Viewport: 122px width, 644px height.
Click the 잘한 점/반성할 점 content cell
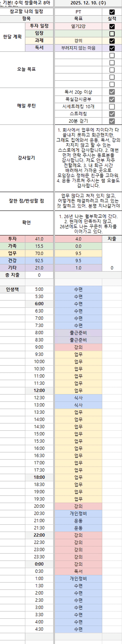pyautogui.click(x=88, y=201)
